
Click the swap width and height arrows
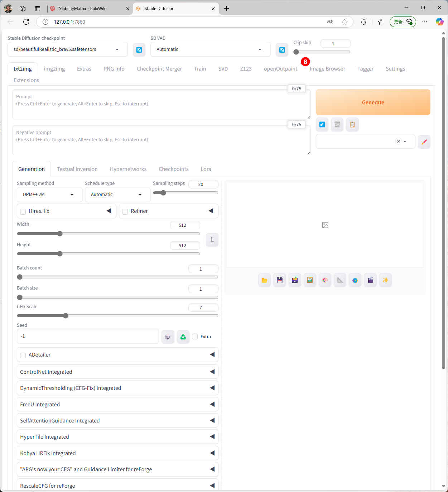212,240
